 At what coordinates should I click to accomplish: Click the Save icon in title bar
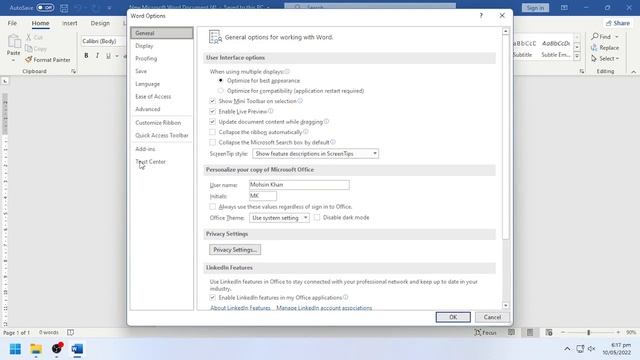64,7
